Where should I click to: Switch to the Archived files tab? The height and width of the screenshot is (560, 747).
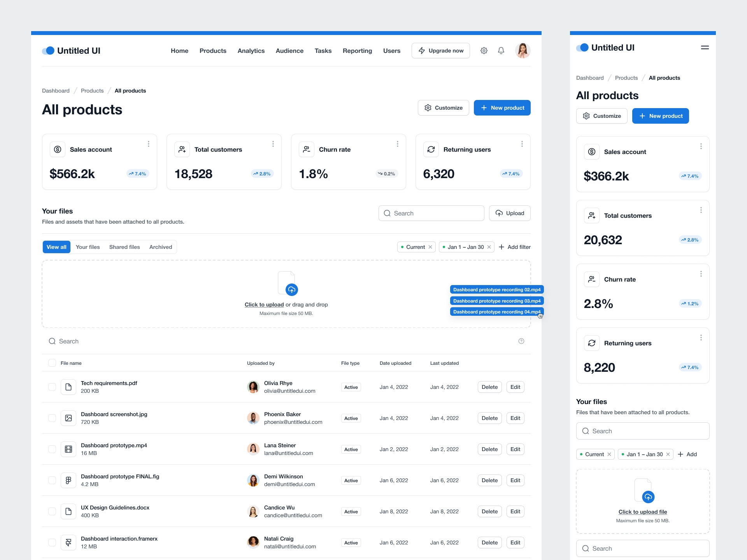click(160, 247)
